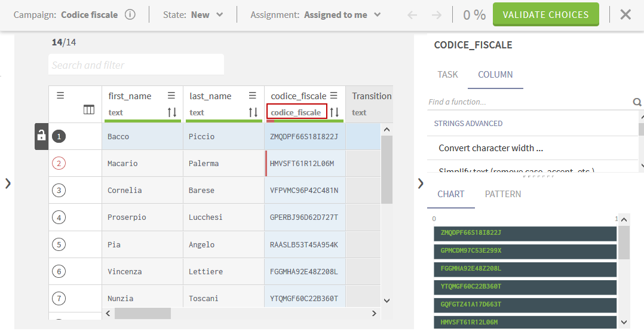
Task: Click the Search and filter field
Action: pos(136,65)
